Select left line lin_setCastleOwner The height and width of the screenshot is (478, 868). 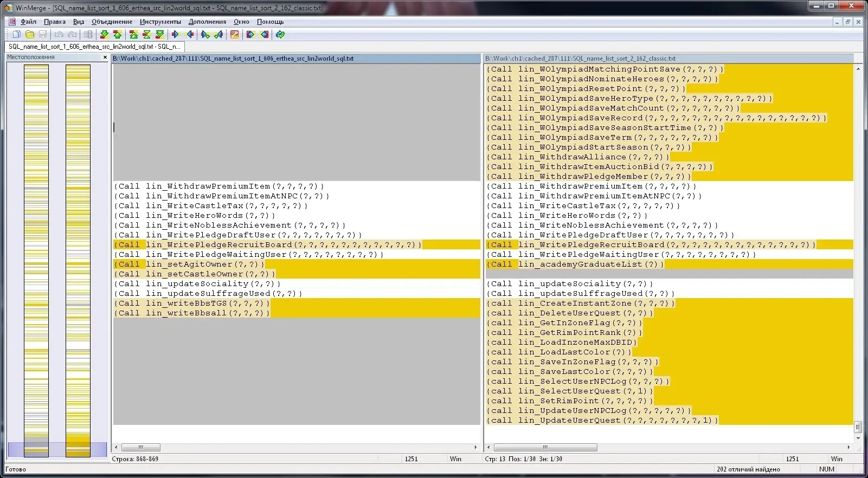297,274
